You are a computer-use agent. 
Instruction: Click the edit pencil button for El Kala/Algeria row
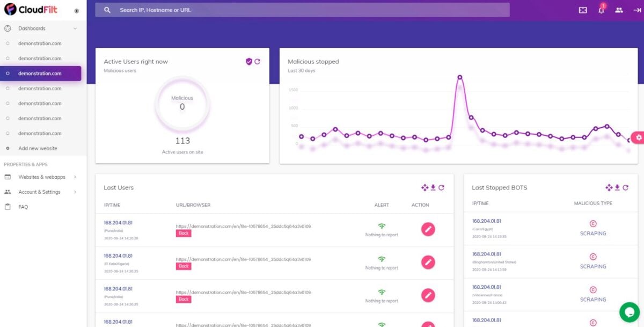click(x=428, y=262)
